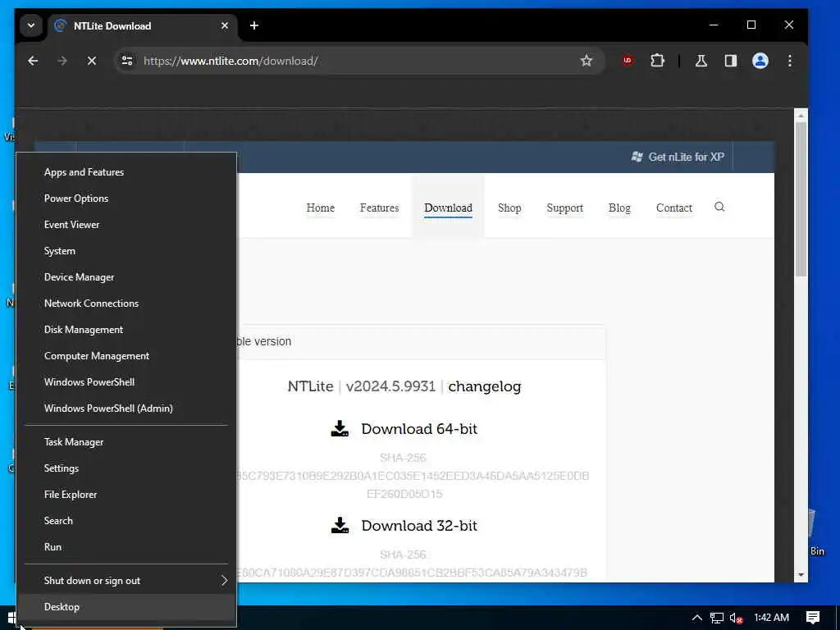
Task: Click the Download nav item
Action: point(449,208)
